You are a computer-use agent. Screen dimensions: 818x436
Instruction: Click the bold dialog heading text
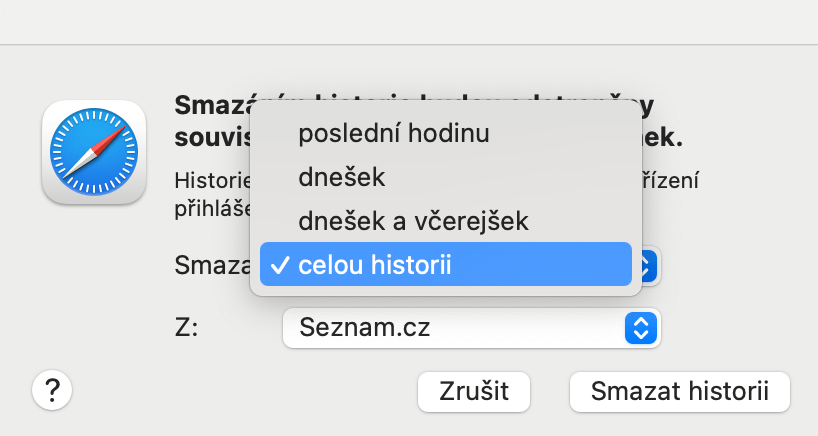coord(210,107)
